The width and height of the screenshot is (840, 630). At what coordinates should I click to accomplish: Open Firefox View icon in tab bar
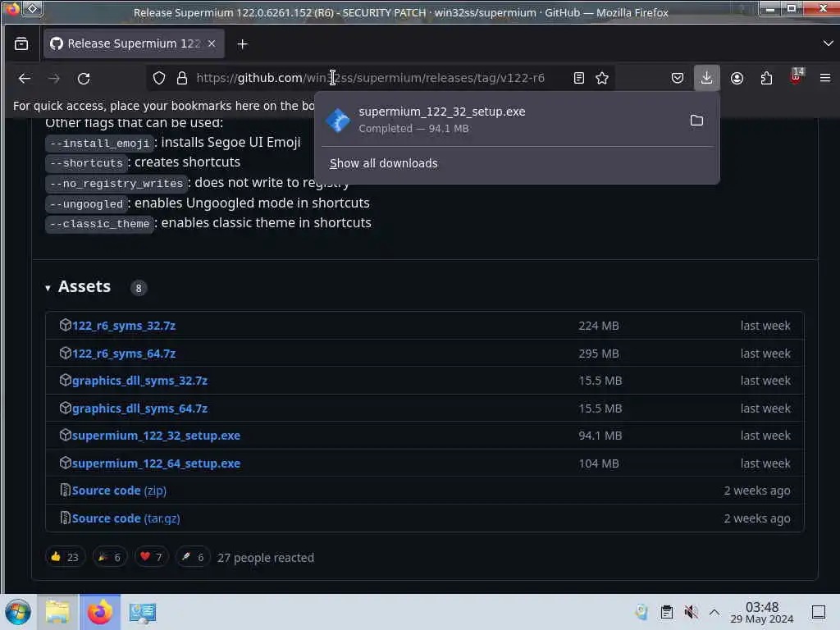[x=21, y=44]
